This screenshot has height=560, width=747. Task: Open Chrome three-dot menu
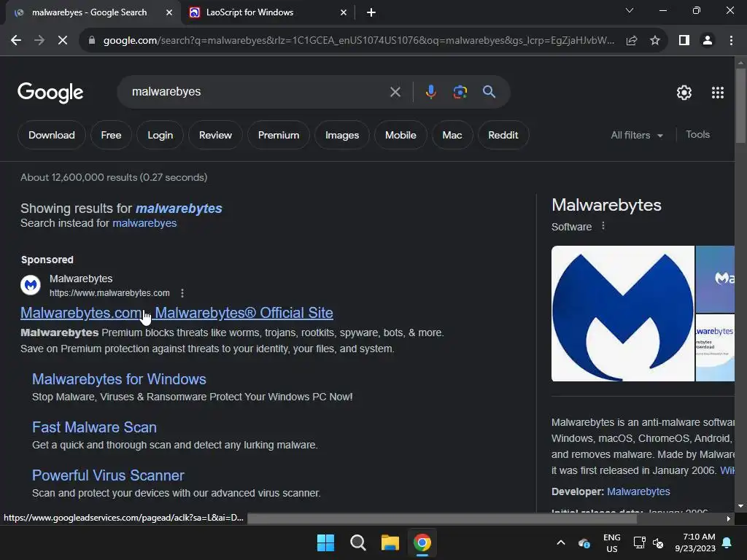click(x=731, y=41)
